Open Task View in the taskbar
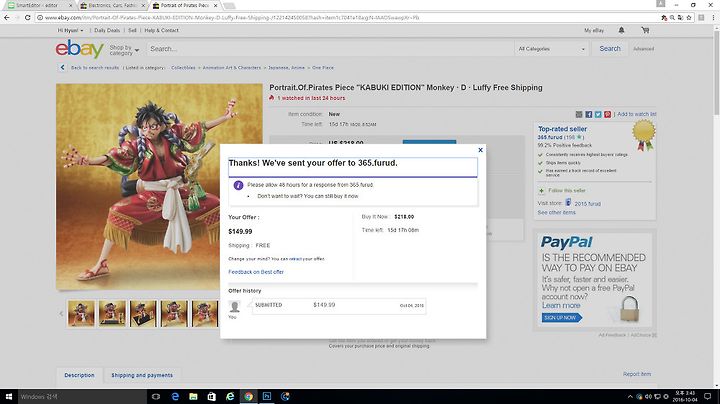Viewport: 720px width, 404px height. click(x=156, y=396)
